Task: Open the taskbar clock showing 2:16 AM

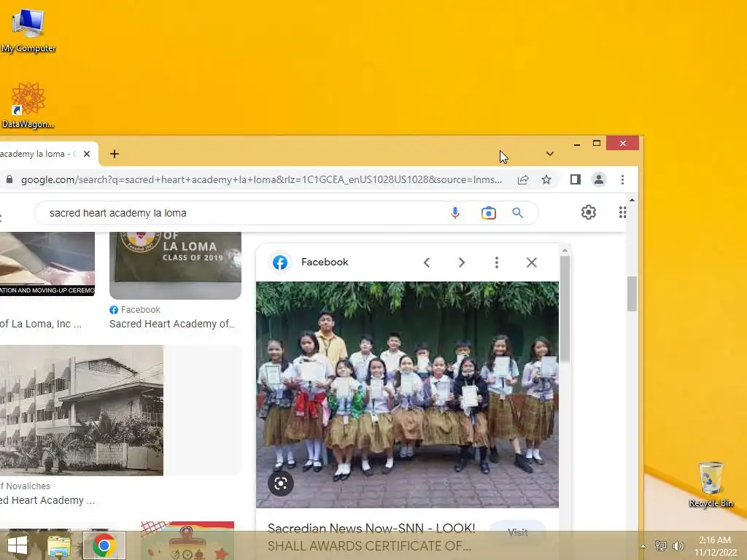Action: (715, 546)
